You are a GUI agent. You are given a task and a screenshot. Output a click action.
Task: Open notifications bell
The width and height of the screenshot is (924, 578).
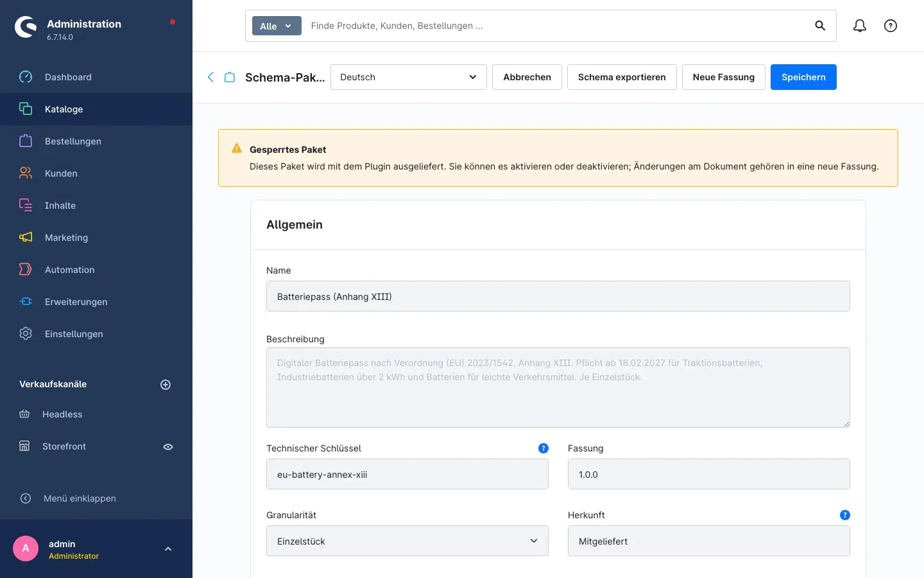pyautogui.click(x=860, y=26)
